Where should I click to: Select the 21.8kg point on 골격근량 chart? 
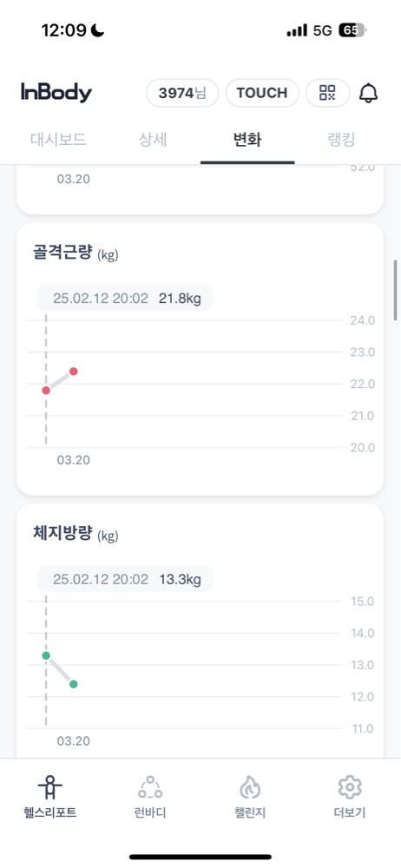coord(46,391)
